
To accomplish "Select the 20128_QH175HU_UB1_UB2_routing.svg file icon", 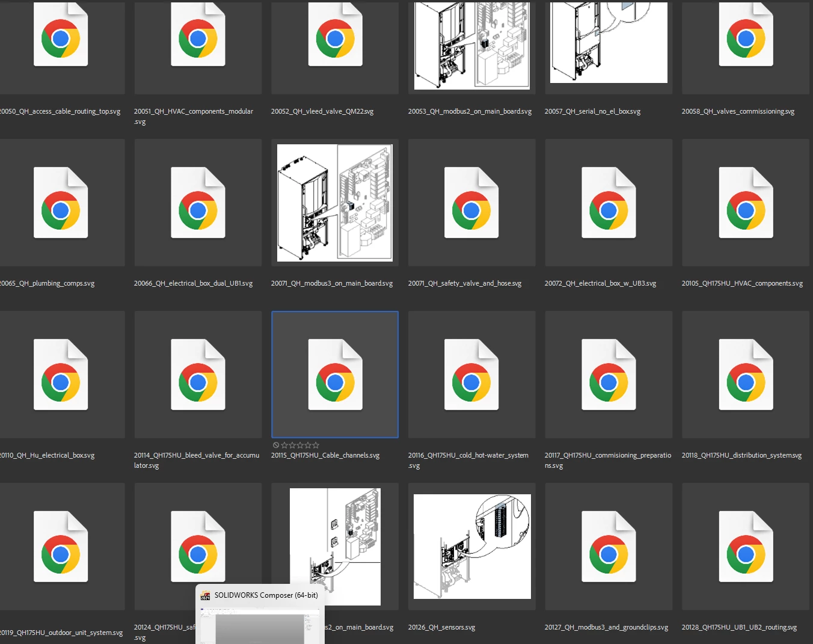I will pyautogui.click(x=746, y=547).
